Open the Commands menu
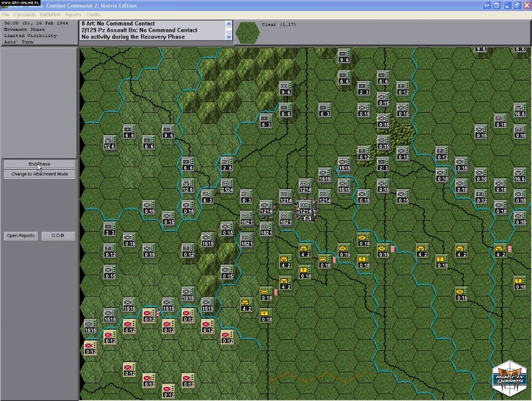This screenshot has height=401, width=532. 24,14
